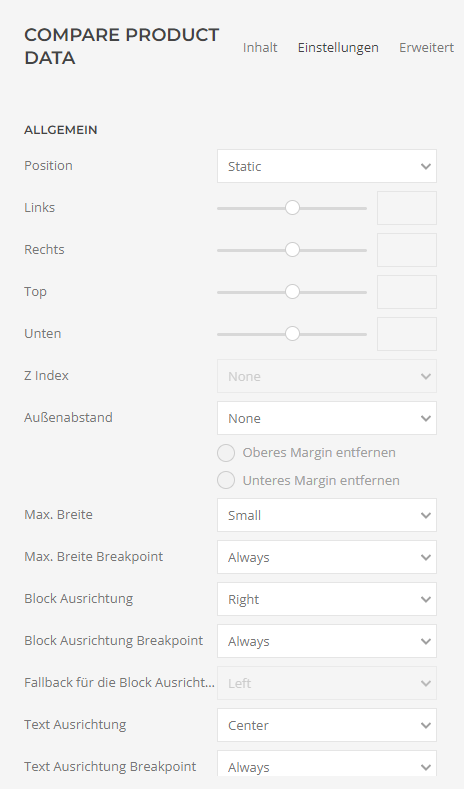Expand Block Ausrichtung dropdown showing Right
This screenshot has height=789, width=464.
[x=327, y=599]
